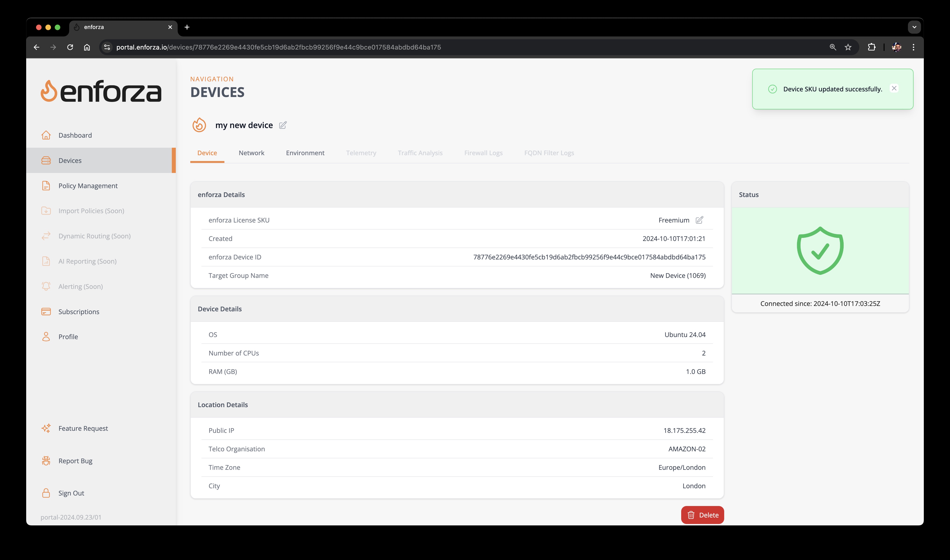This screenshot has width=950, height=560.
Task: Open the Telemetry tab
Action: 361,153
